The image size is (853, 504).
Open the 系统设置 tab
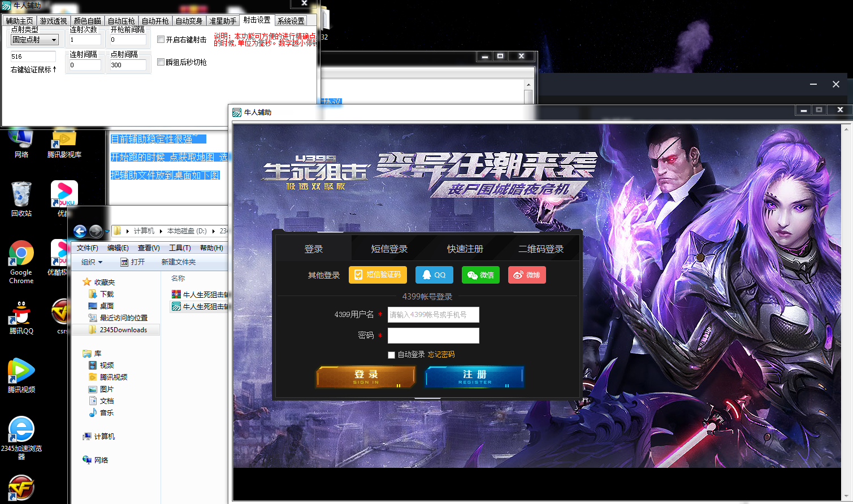[x=291, y=21]
